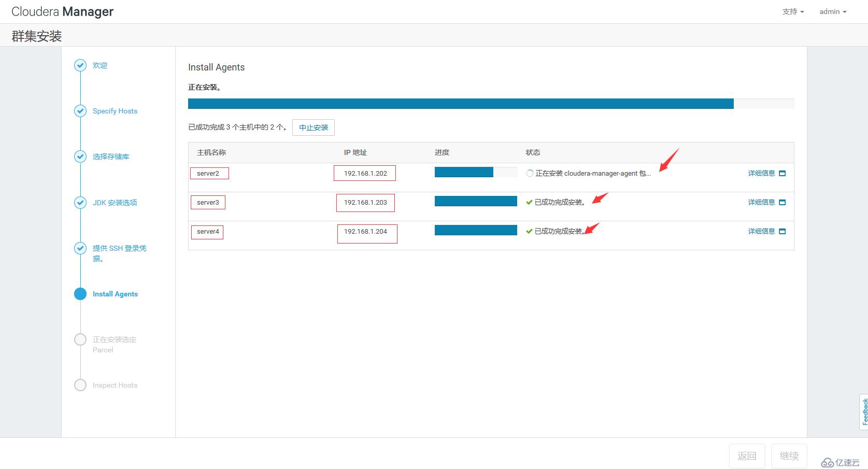
Task: Click the server3 progress bar
Action: click(476, 201)
